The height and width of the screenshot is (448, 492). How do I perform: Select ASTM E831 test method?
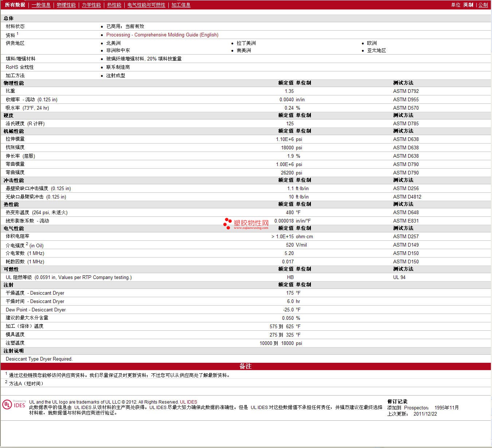(x=406, y=221)
